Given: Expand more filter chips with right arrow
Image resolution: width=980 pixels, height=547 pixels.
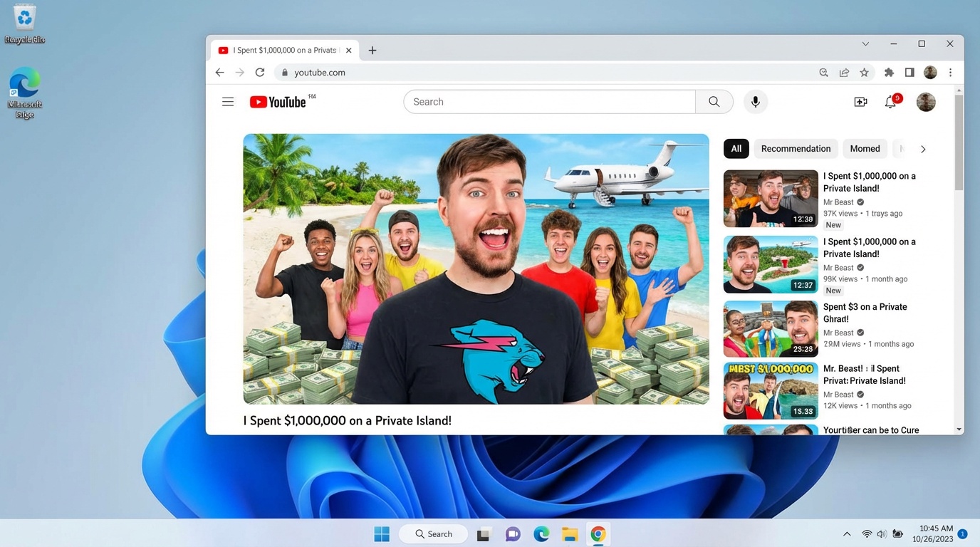Looking at the screenshot, I should click(923, 149).
